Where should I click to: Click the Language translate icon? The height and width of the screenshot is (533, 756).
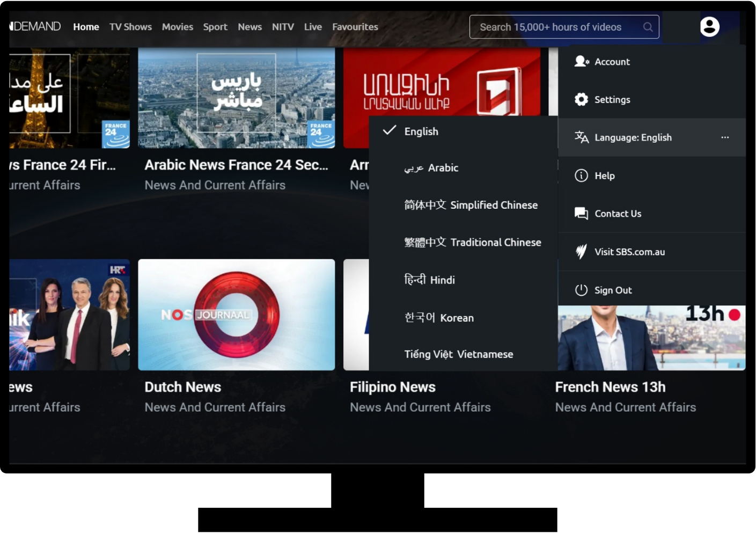click(582, 137)
